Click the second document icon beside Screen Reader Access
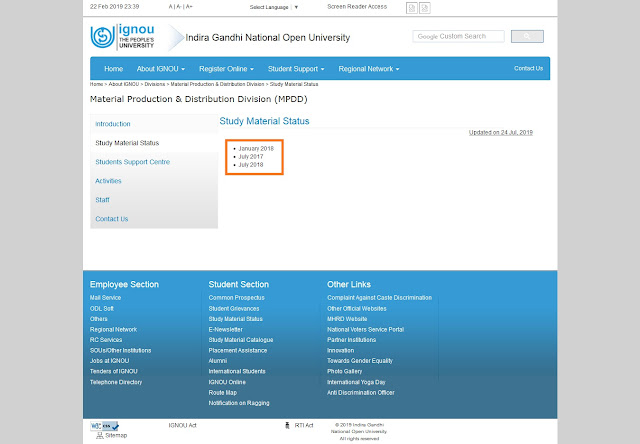The height and width of the screenshot is (444, 640). pos(424,8)
